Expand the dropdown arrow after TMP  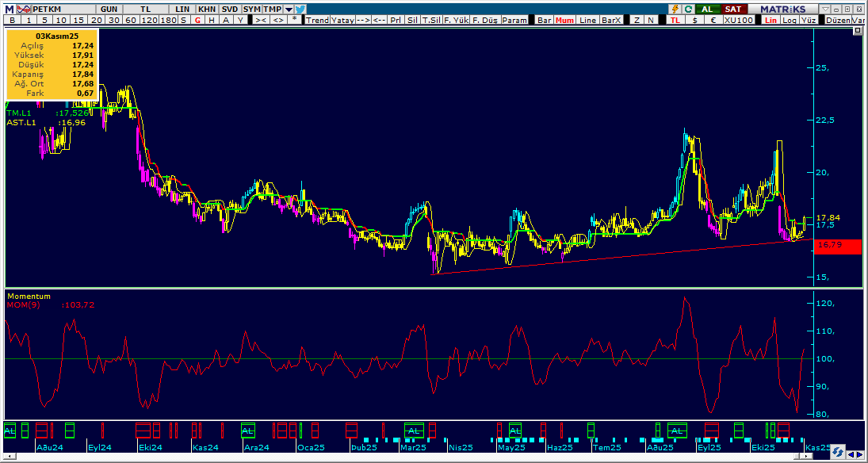click(289, 9)
